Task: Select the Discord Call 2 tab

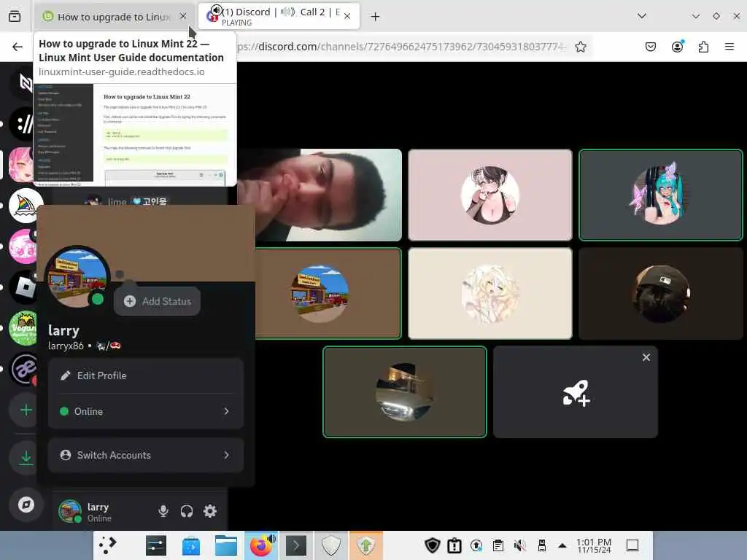Action: [x=279, y=16]
